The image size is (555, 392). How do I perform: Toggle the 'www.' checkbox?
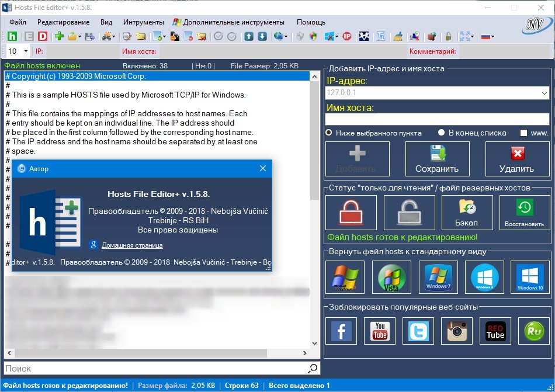click(x=524, y=133)
